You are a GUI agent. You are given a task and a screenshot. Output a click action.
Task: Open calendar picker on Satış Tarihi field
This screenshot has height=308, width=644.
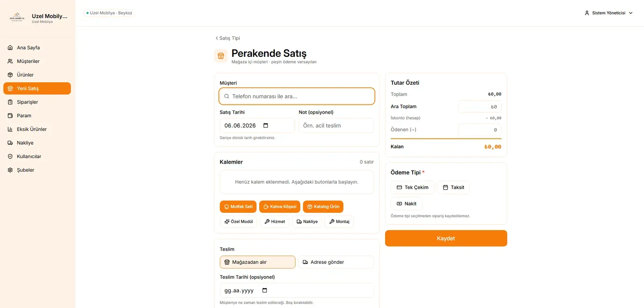point(266,125)
